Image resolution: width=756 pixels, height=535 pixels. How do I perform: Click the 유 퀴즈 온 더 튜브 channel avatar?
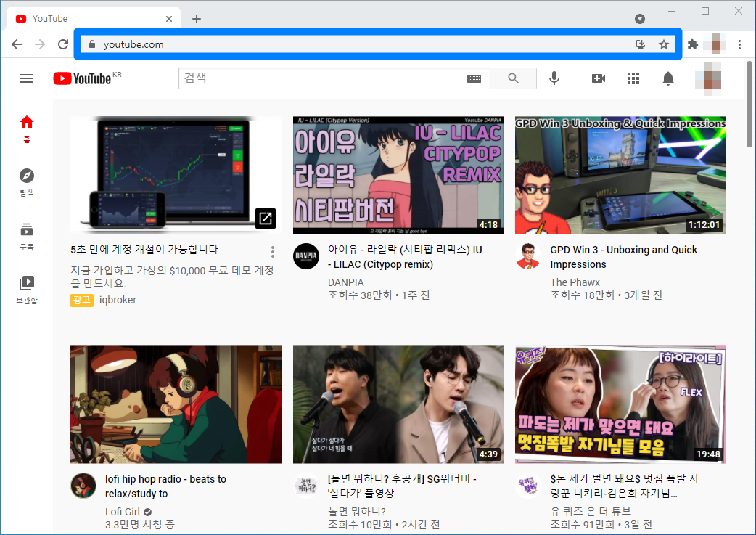(528, 486)
